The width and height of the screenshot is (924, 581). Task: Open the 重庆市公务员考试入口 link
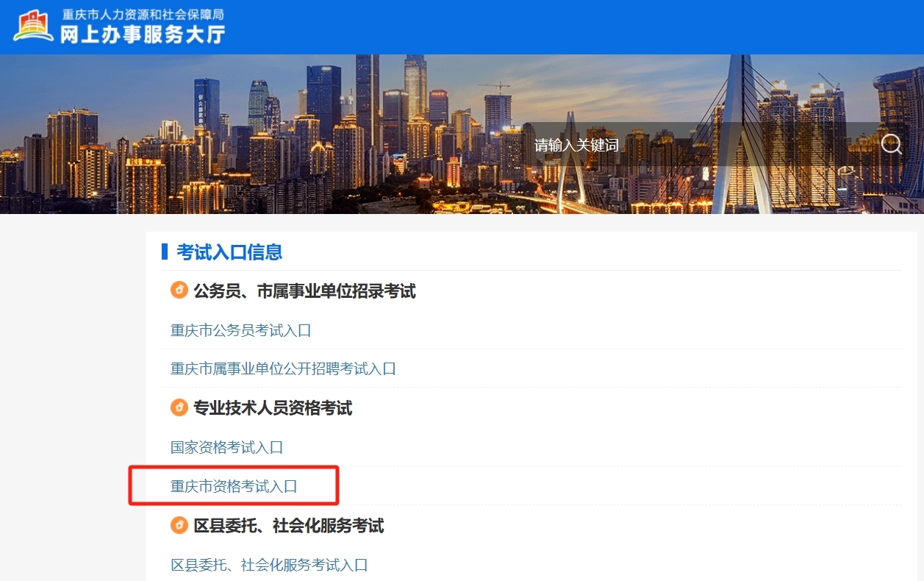click(x=241, y=330)
